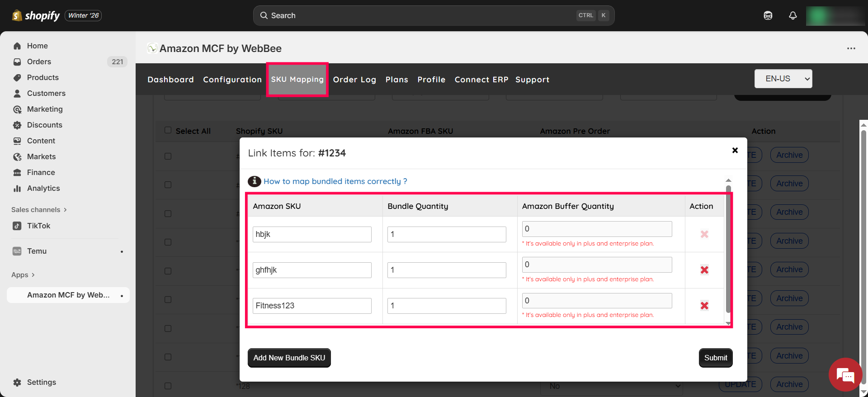Remove the ghfhjk bundle SKU row

(x=704, y=270)
